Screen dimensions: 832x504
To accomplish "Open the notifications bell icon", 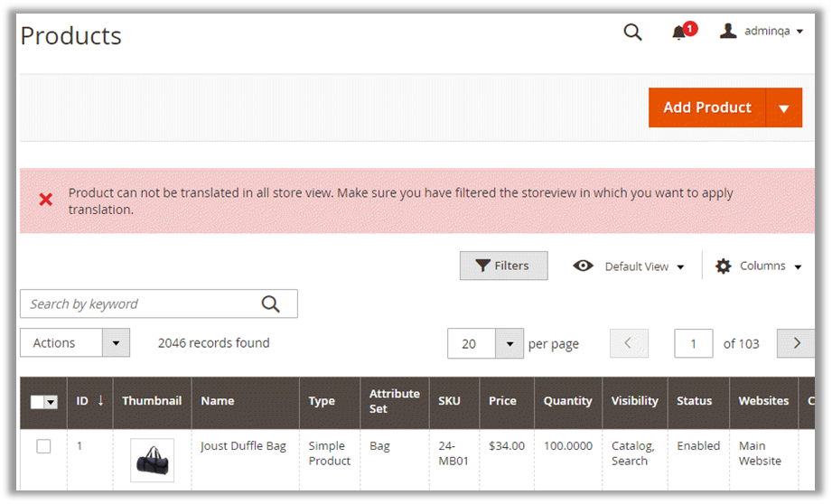I will (x=679, y=33).
